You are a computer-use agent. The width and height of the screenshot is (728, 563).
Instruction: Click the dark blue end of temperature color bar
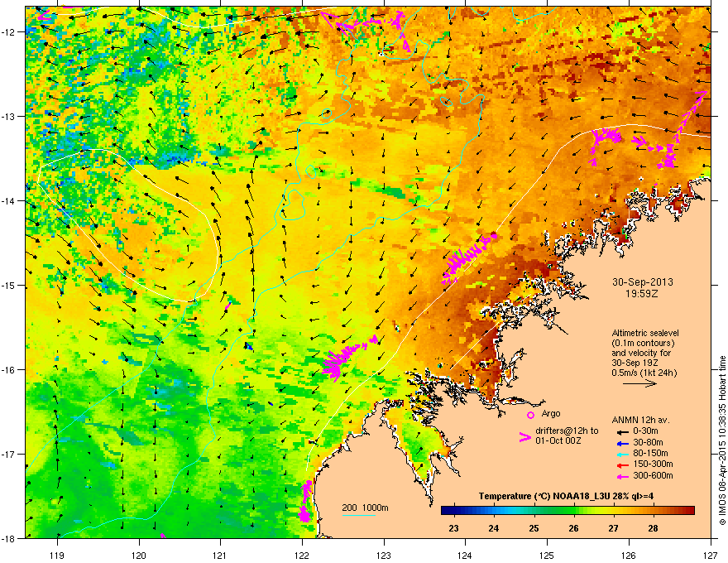[x=446, y=511]
